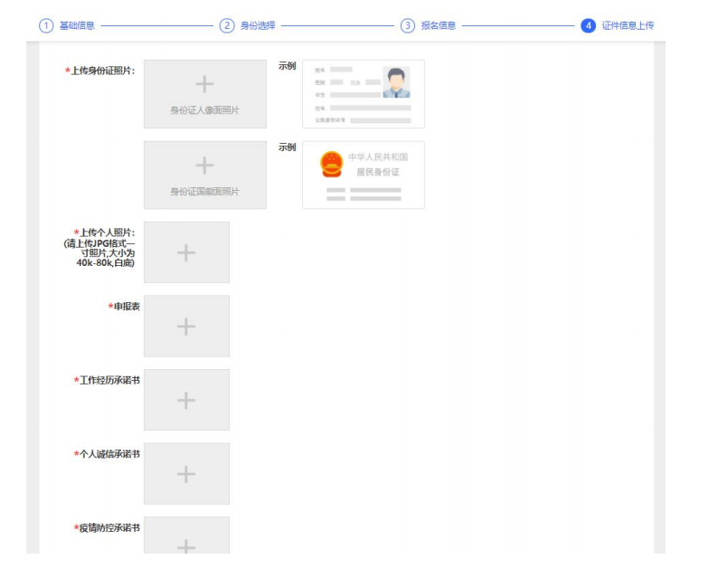Switch to the 报名信息 step
This screenshot has width=709, height=588.
point(439,25)
